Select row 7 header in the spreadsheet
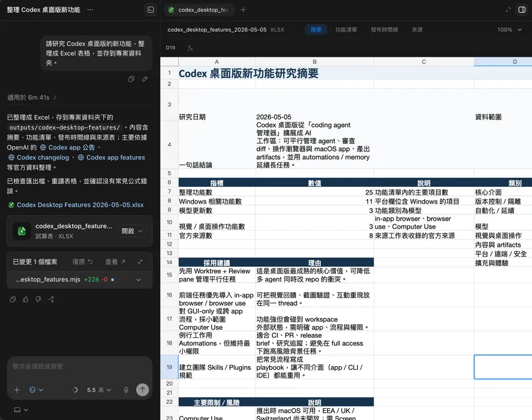Viewport: 532px width, 420px height. (169, 192)
